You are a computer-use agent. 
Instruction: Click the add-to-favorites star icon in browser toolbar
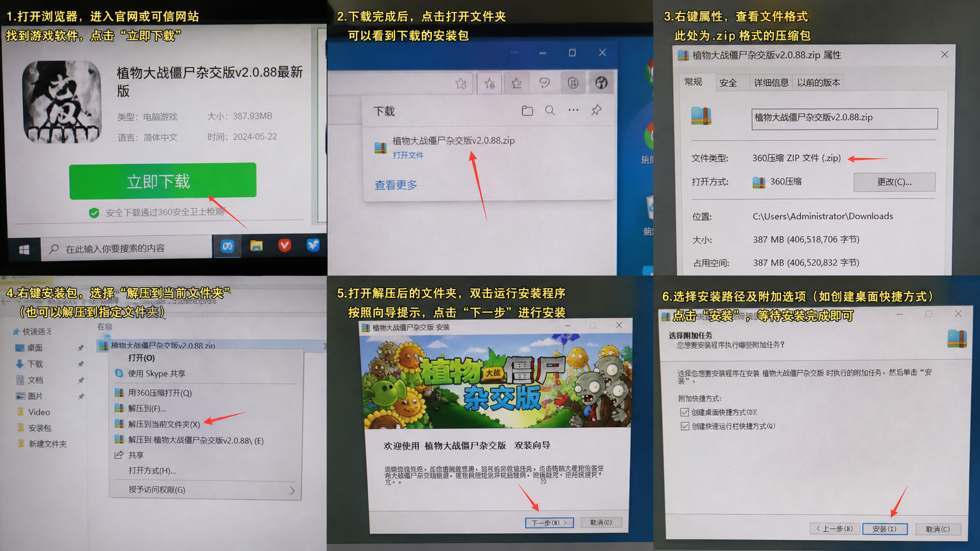coord(461,84)
